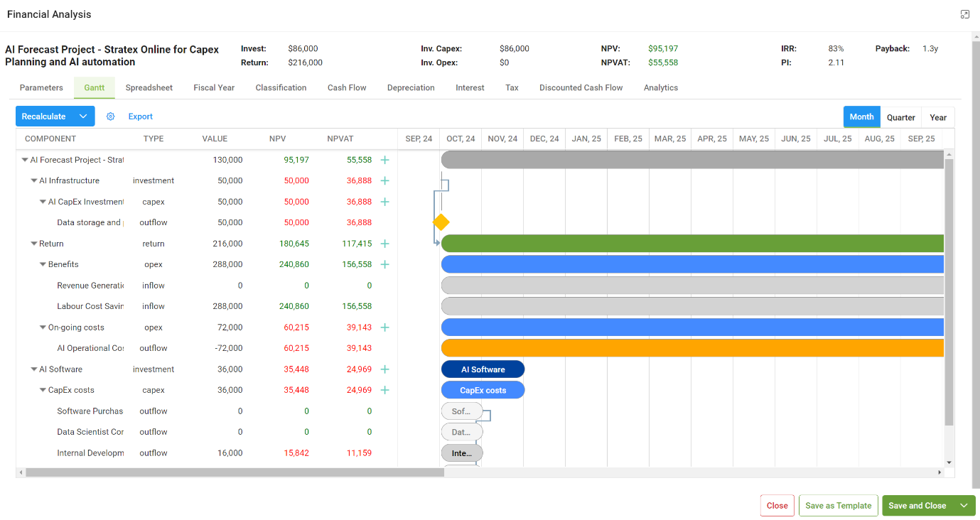The image size is (980, 520).
Task: Select the AI Software Gantt bar
Action: [483, 369]
